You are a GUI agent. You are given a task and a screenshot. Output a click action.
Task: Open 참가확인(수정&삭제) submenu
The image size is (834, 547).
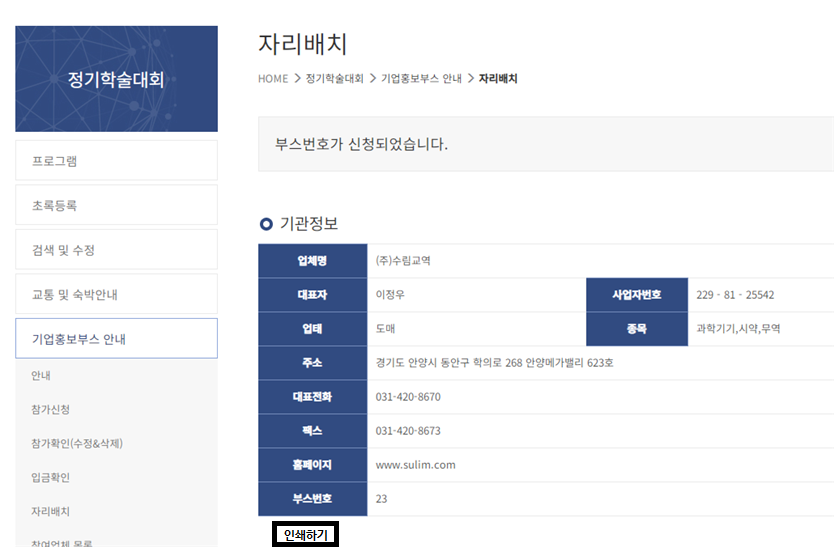pyautogui.click(x=77, y=443)
